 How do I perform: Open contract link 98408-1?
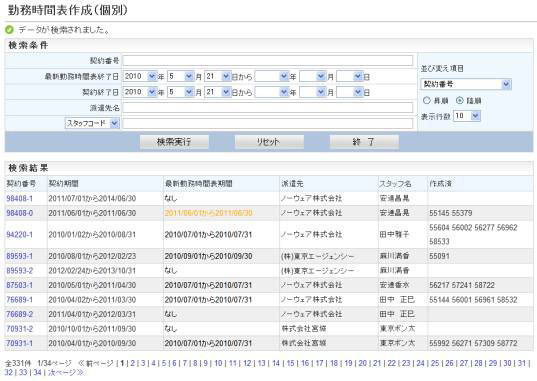[20, 198]
